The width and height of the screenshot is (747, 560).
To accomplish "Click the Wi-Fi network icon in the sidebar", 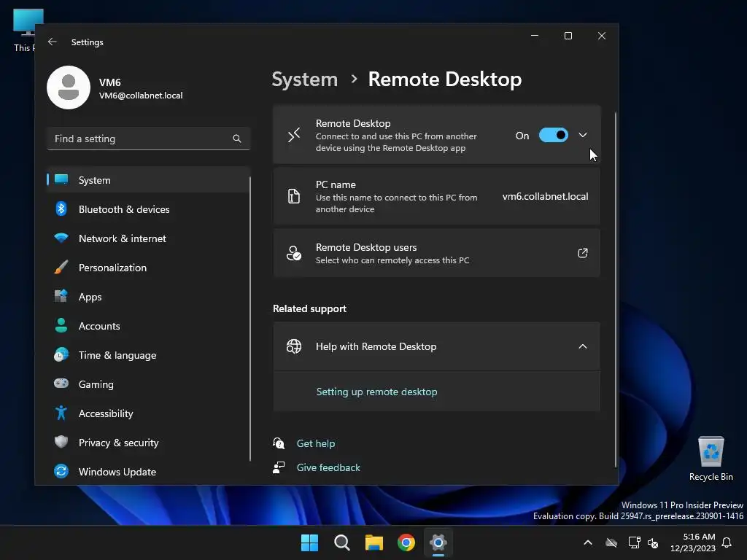I will [61, 238].
